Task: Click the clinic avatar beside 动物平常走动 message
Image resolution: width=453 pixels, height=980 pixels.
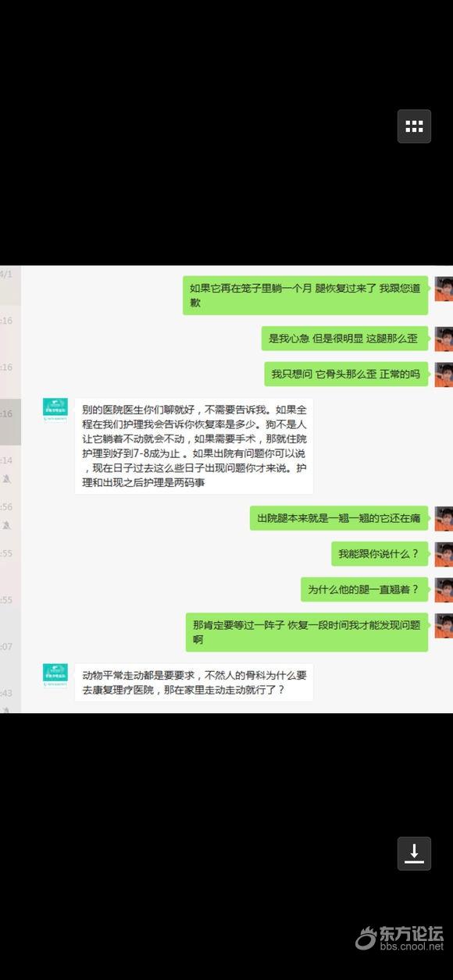Action: 55,676
